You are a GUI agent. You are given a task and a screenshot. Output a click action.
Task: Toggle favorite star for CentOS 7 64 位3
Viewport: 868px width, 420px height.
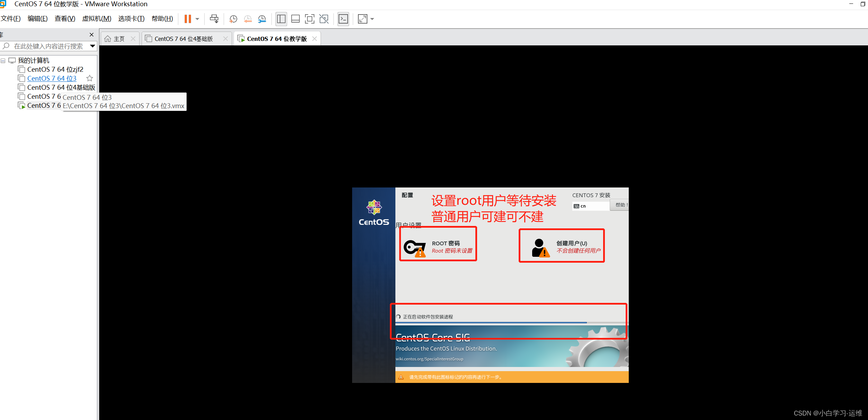pyautogui.click(x=90, y=78)
